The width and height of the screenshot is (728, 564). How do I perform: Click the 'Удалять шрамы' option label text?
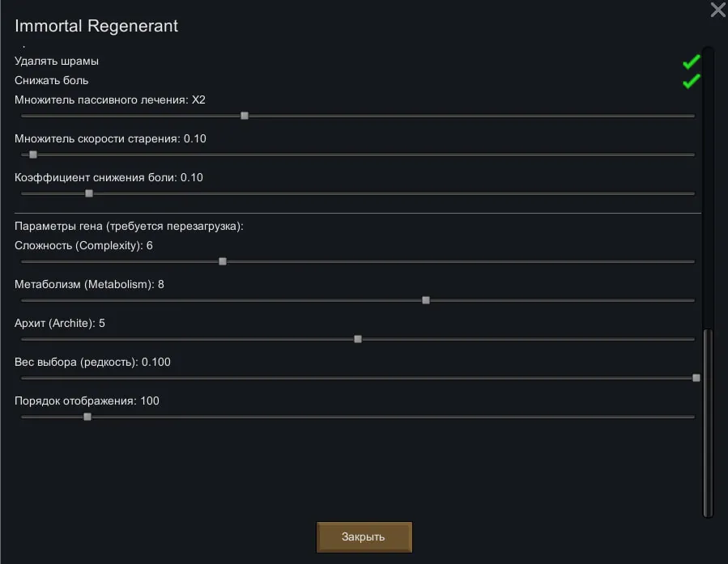[x=57, y=61]
